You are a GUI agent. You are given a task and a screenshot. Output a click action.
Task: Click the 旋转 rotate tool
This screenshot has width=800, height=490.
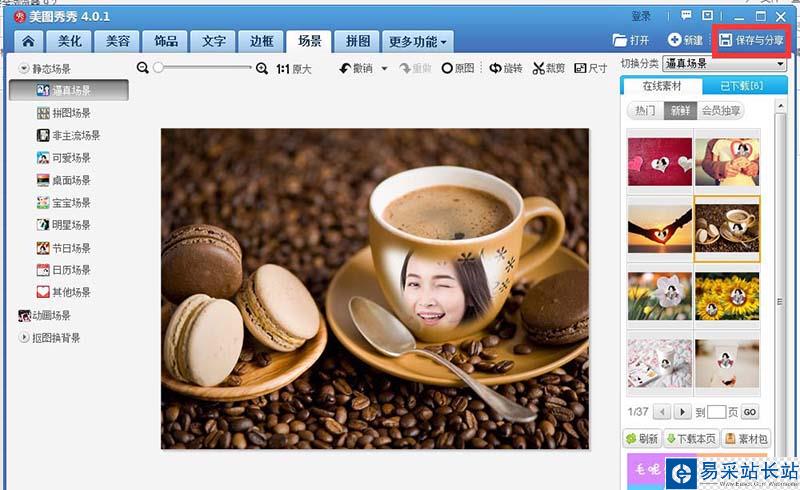point(506,68)
